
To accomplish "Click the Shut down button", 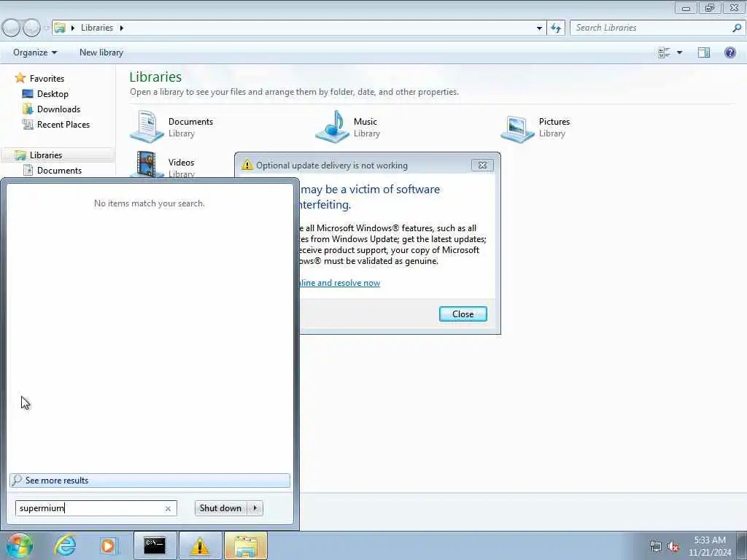I will pos(220,508).
